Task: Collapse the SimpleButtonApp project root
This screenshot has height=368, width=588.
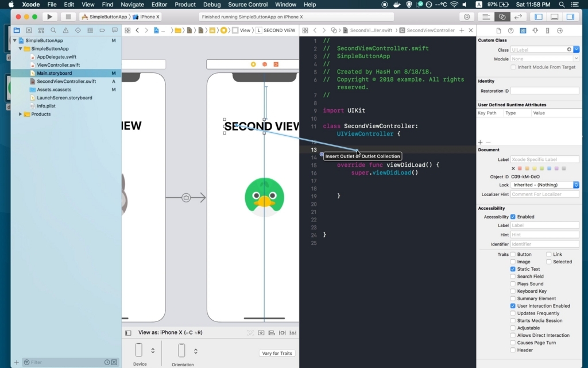Action: tap(14, 41)
